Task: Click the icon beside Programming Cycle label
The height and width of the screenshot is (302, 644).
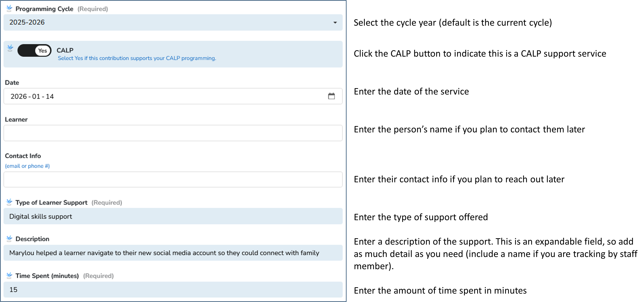Action: point(9,9)
